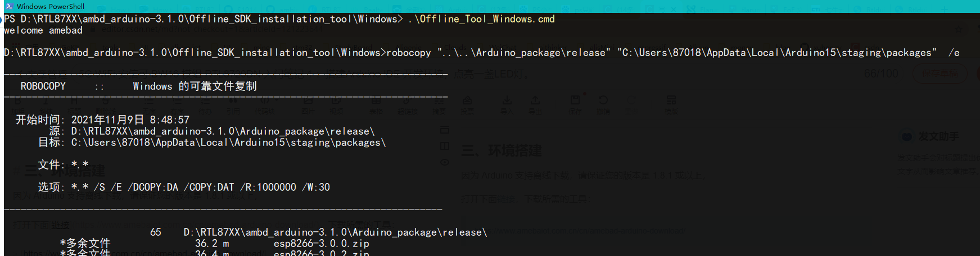This screenshot has width=980, height=256.
Task: Click the 'welcome amebad' output line
Action: coord(43,30)
